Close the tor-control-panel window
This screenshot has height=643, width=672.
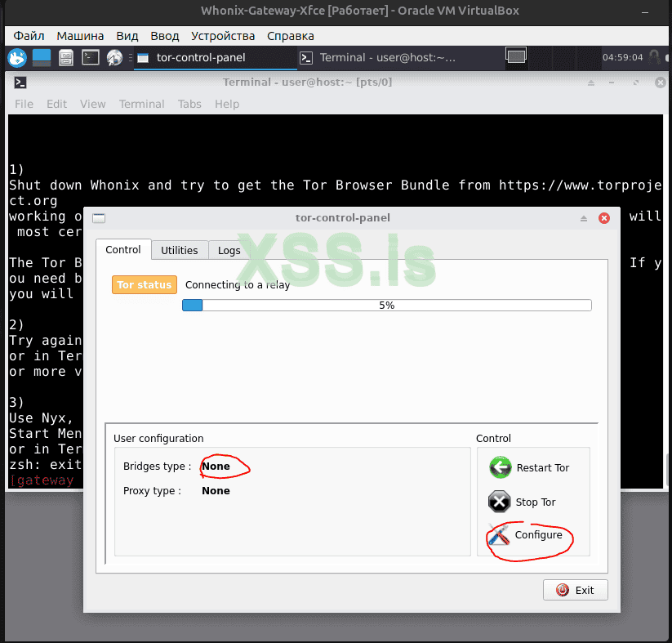point(604,218)
